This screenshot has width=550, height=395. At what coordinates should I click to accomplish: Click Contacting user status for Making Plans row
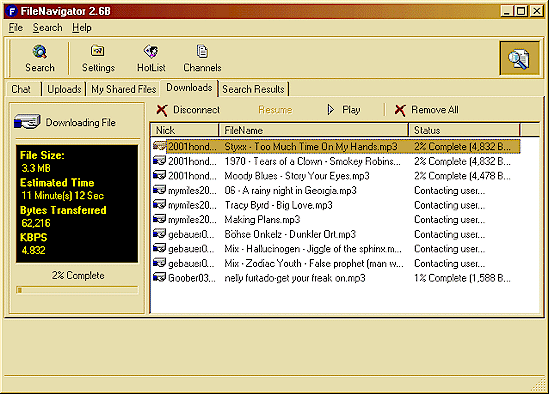[450, 220]
